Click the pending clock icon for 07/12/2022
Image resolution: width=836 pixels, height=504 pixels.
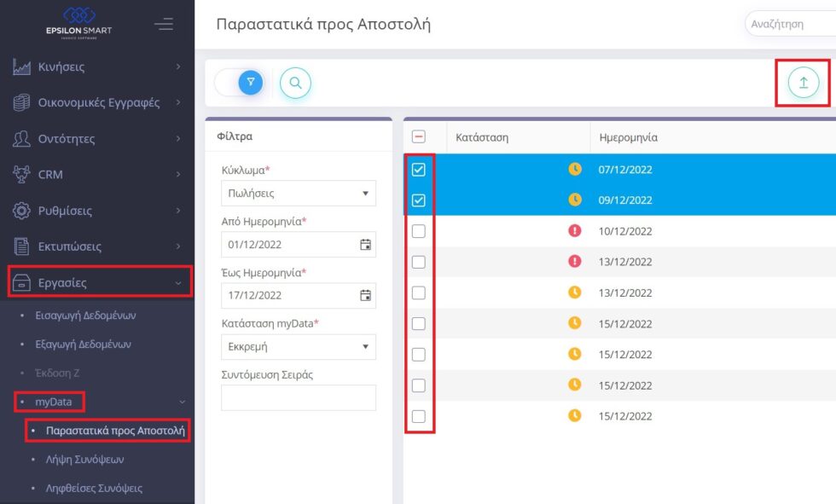pyautogui.click(x=574, y=170)
